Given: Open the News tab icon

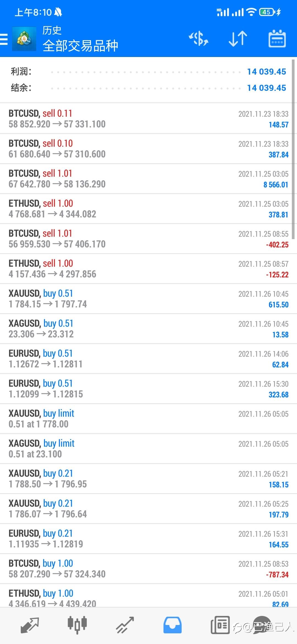Looking at the screenshot, I should (220, 625).
